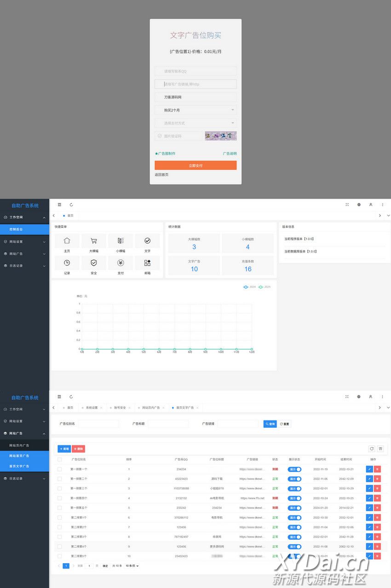Open the 安全 shield shortcut icon
391x588 pixels.
point(94,263)
